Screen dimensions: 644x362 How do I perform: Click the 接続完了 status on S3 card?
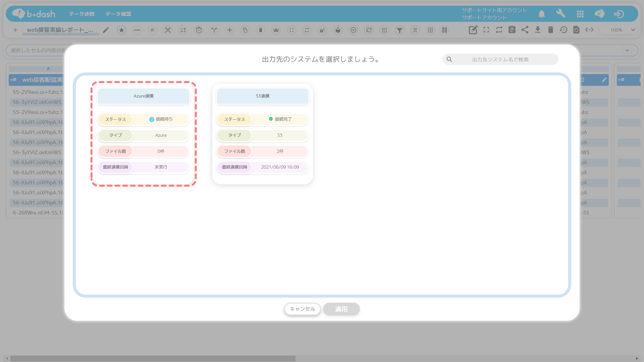coord(280,119)
